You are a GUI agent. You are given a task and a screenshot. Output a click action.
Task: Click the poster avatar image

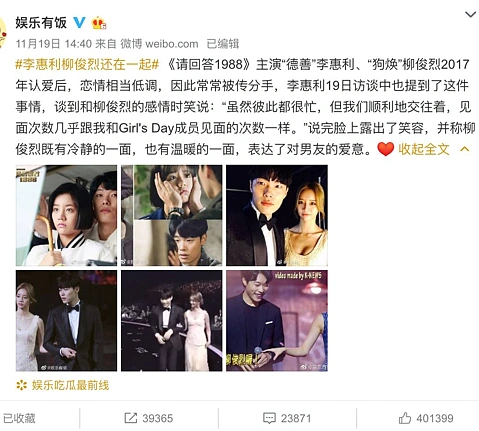point(3,33)
